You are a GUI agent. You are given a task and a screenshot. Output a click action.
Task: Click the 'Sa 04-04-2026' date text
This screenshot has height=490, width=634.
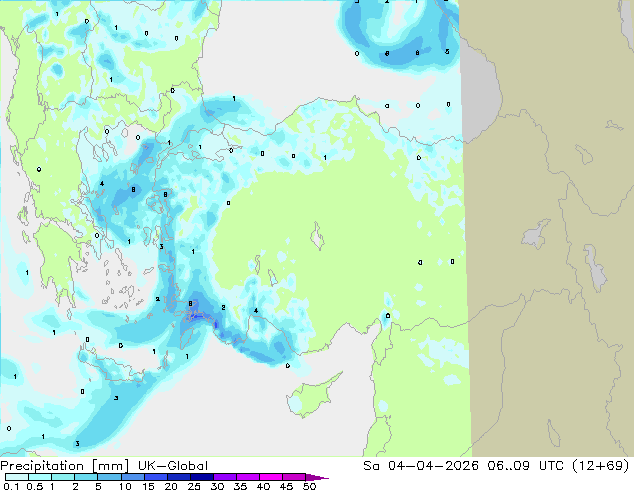click(x=421, y=466)
